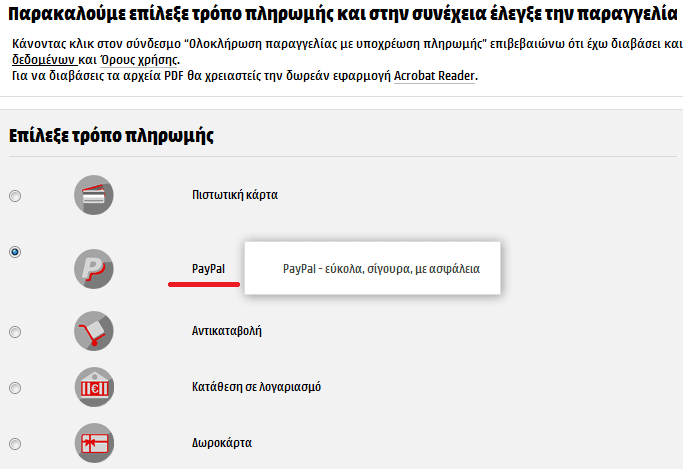Click the PayPal logo icon

94,268
